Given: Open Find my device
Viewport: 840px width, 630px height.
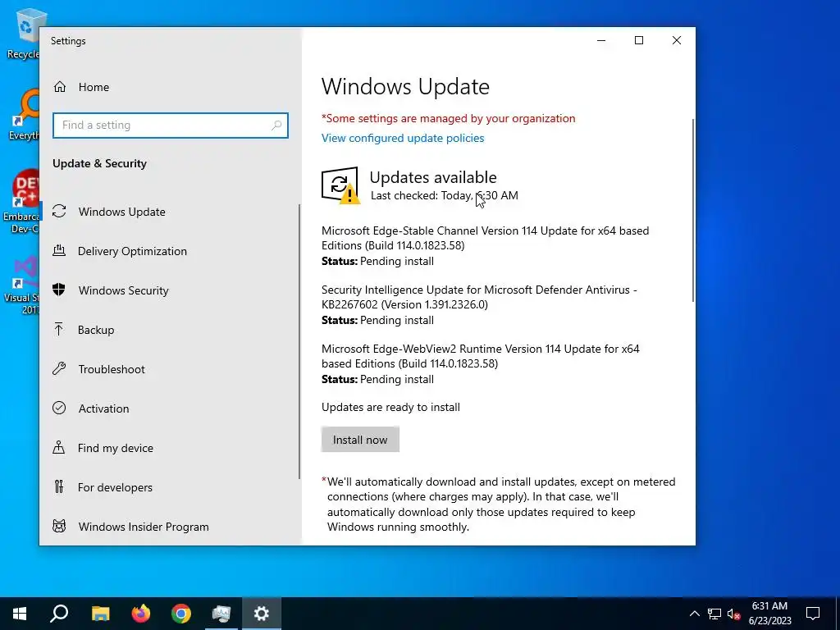Looking at the screenshot, I should tap(115, 448).
